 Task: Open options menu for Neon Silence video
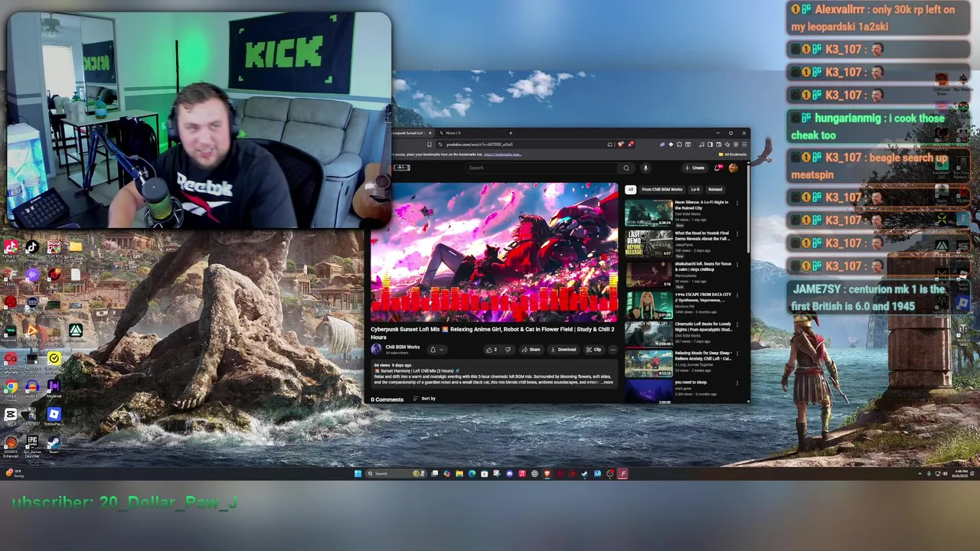click(x=737, y=203)
